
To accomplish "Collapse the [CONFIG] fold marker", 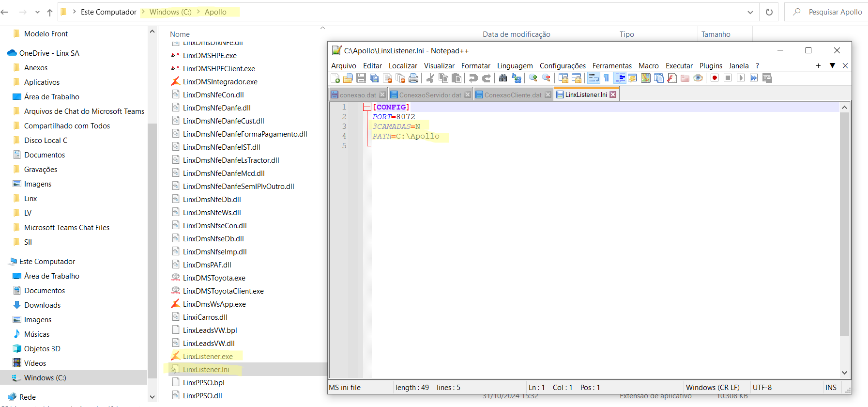I will click(367, 107).
